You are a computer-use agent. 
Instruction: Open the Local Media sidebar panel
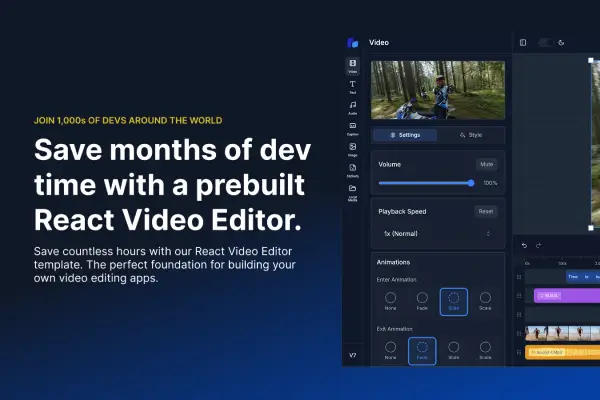[352, 193]
